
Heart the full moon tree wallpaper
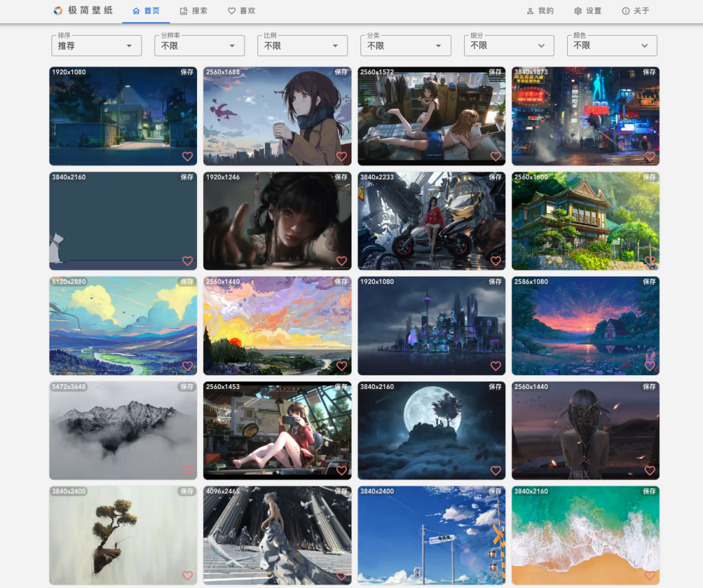click(x=496, y=471)
